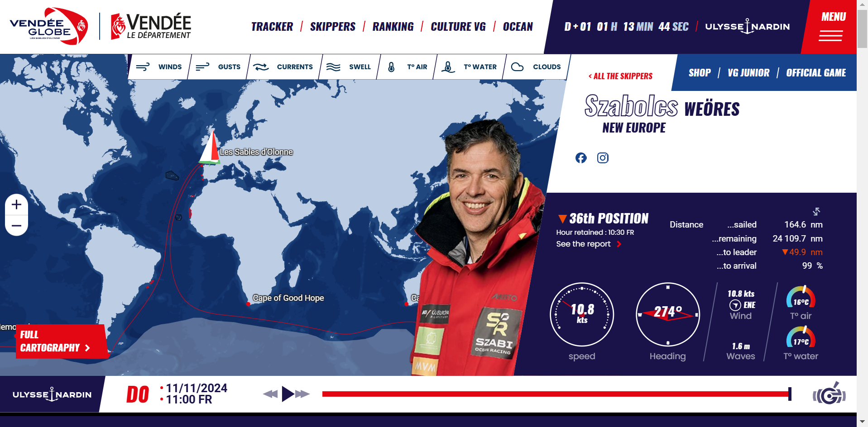Viewport: 868px width, 427px height.
Task: Click the live position icon beside timeline
Action: [829, 394]
